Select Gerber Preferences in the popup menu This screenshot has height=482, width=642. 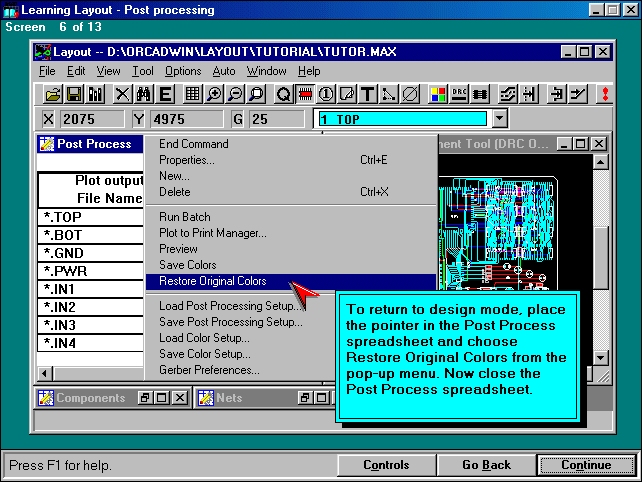coord(209,370)
